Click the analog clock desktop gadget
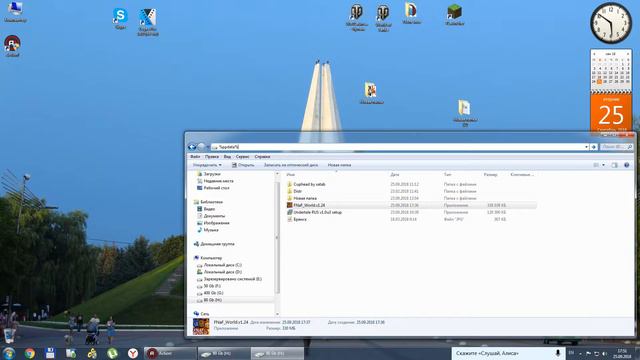This screenshot has width=640, height=360. coord(611,23)
